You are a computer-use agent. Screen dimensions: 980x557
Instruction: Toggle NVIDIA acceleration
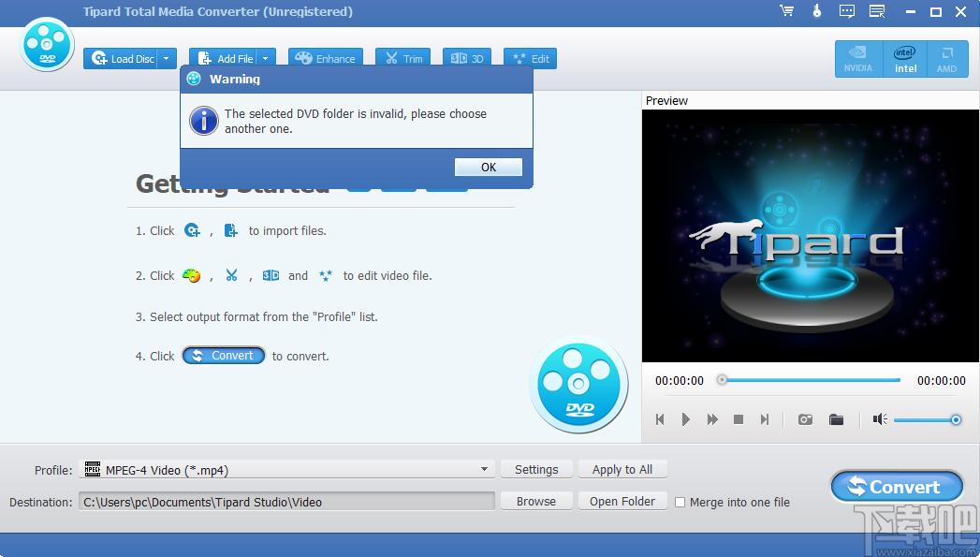click(x=858, y=59)
